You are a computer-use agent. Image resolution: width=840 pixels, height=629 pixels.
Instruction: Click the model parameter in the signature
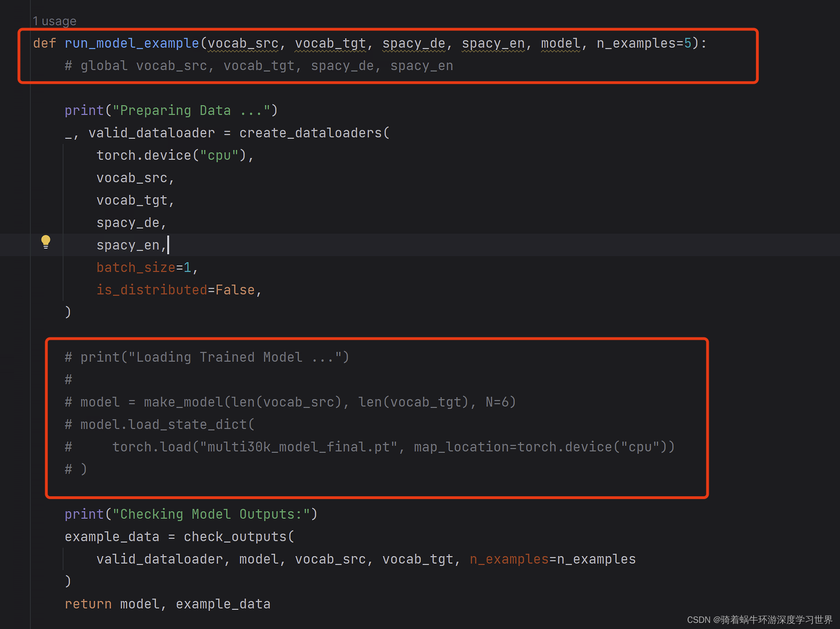coord(561,43)
